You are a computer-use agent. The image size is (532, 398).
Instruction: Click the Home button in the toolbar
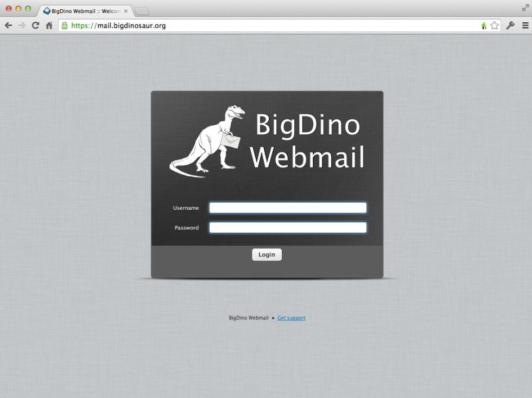48,25
